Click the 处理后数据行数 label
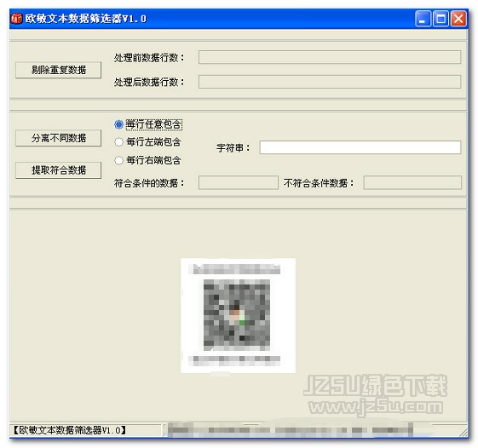The width and height of the screenshot is (478, 448). click(x=149, y=82)
